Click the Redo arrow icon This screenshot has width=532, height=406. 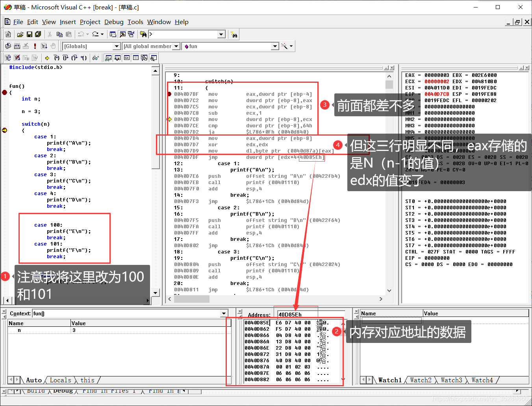click(95, 34)
